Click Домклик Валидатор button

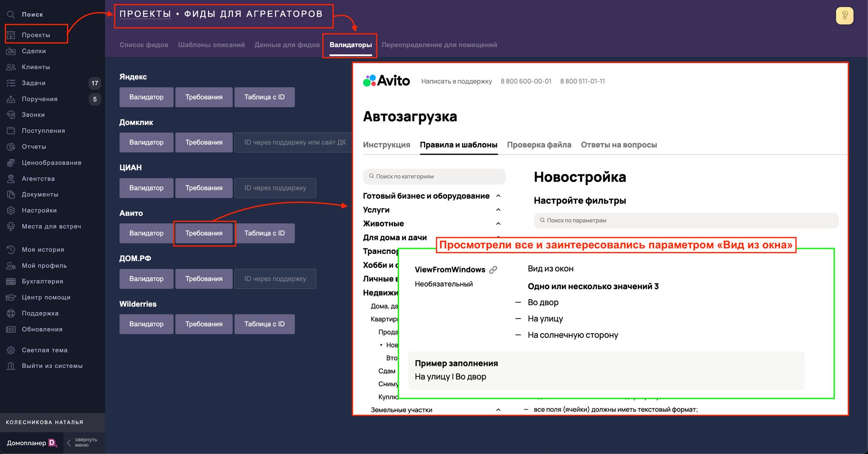click(x=146, y=143)
